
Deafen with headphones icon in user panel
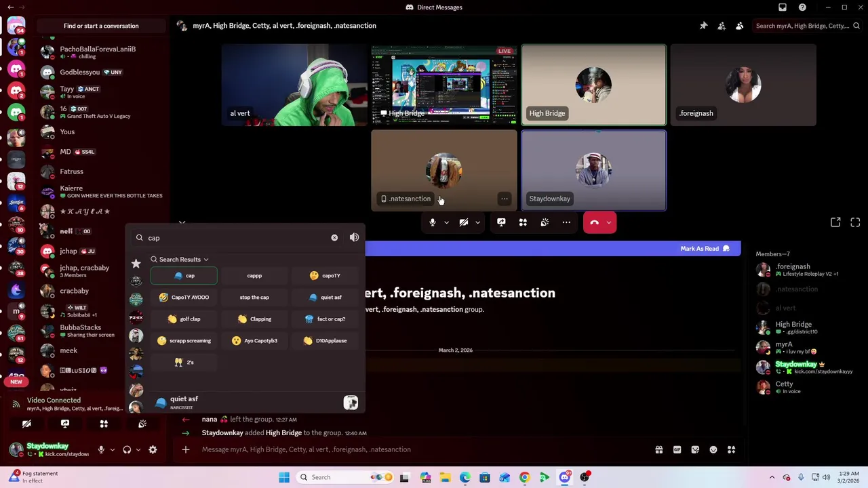[127, 449]
